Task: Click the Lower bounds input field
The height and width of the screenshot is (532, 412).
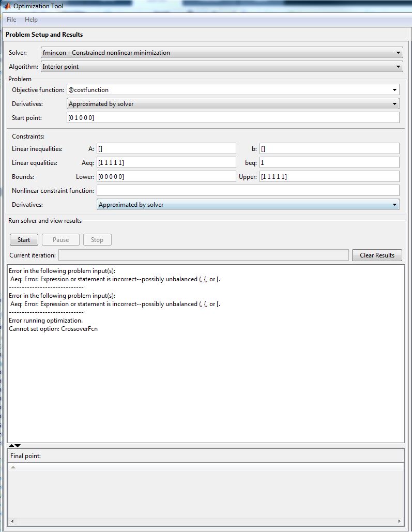Action: [x=166, y=177]
